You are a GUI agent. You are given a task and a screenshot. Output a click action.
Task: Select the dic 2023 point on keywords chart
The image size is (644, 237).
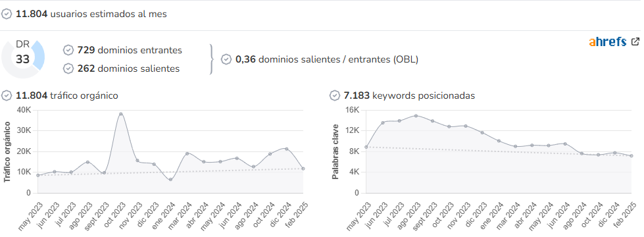click(482, 133)
